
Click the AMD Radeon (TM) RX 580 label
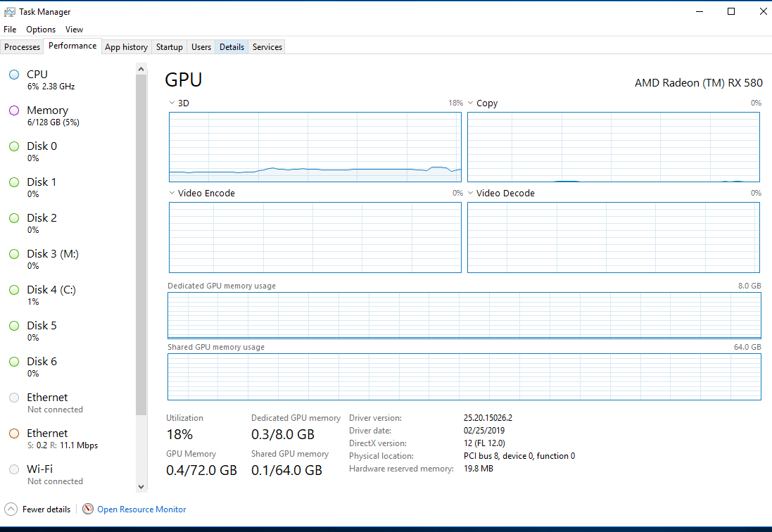click(699, 82)
